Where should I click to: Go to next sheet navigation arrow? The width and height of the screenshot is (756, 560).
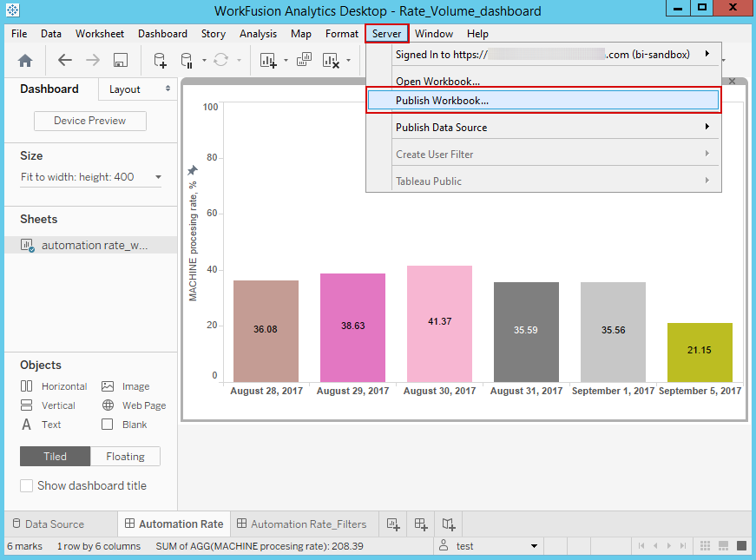pyautogui.click(x=668, y=545)
